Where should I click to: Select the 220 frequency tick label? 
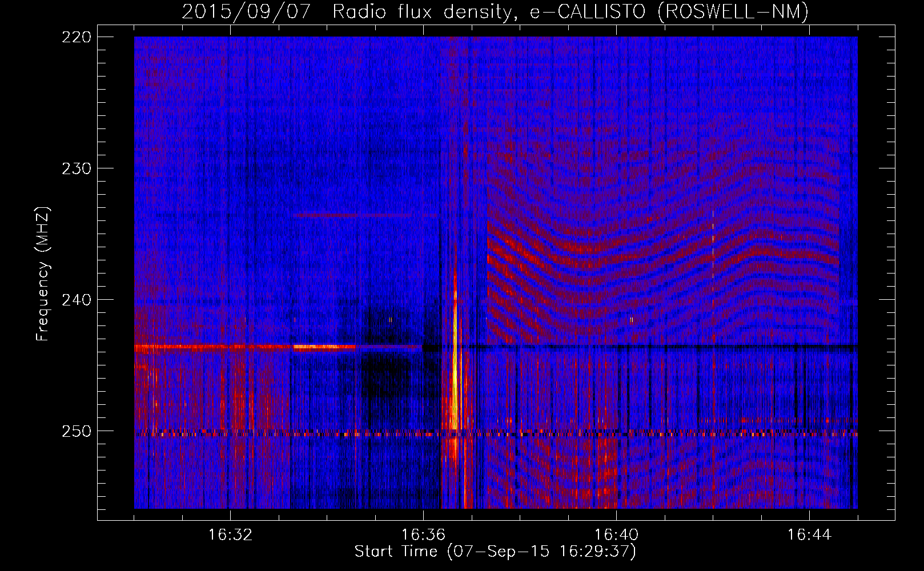coord(76,37)
